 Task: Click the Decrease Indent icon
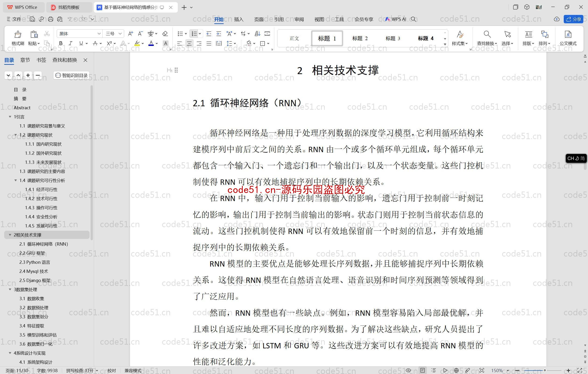click(x=209, y=34)
